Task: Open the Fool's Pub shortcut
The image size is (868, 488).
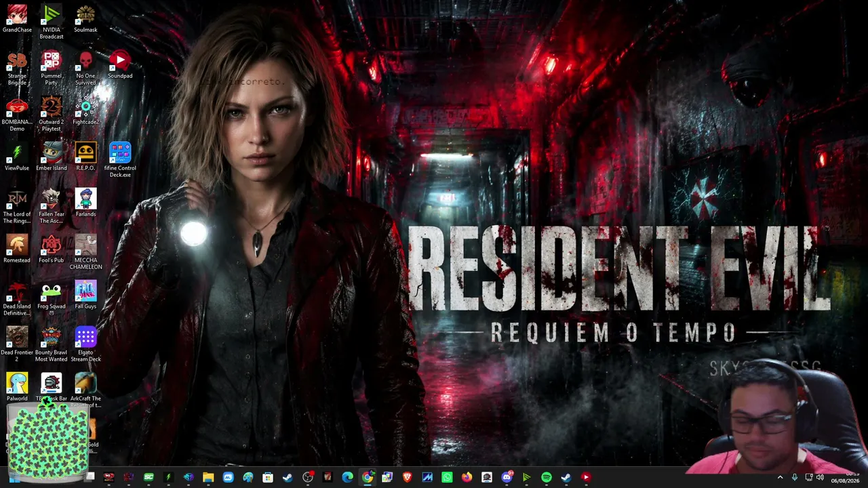Action: pyautogui.click(x=52, y=250)
